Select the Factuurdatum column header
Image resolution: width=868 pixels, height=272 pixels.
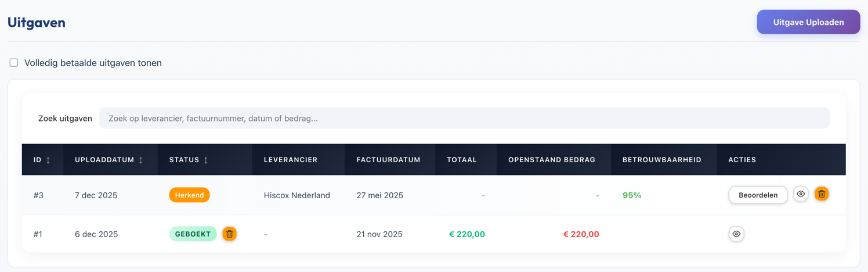(388, 160)
